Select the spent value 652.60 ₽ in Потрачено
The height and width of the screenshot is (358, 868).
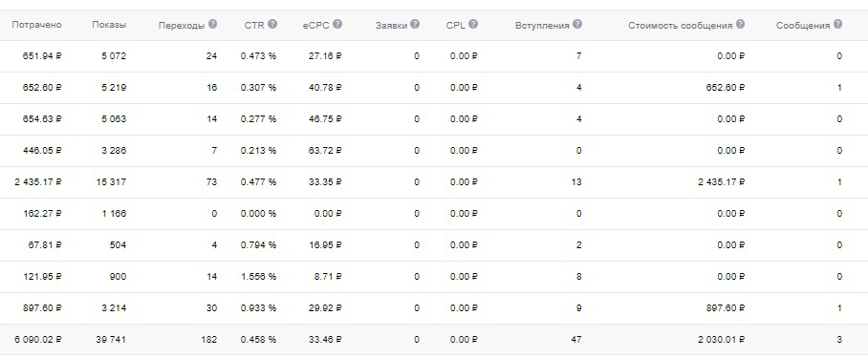[42, 87]
